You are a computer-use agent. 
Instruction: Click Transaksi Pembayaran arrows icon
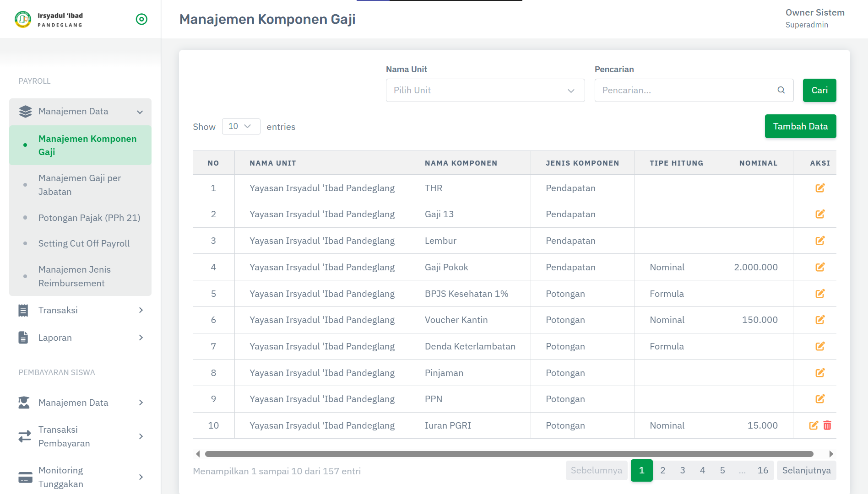click(25, 436)
